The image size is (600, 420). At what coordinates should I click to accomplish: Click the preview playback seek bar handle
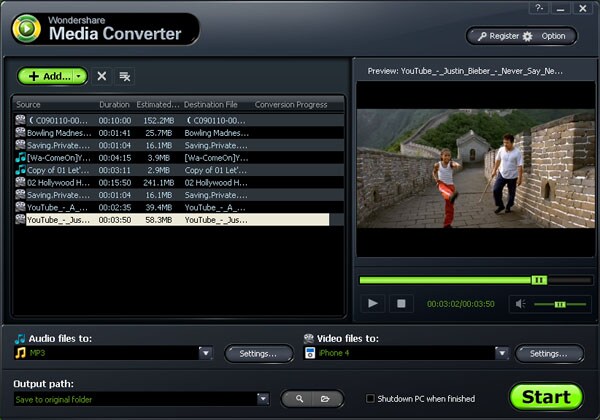tap(539, 280)
